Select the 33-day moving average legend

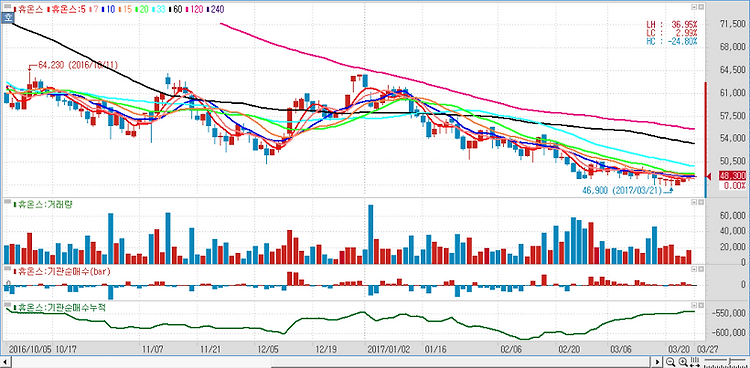pos(159,9)
